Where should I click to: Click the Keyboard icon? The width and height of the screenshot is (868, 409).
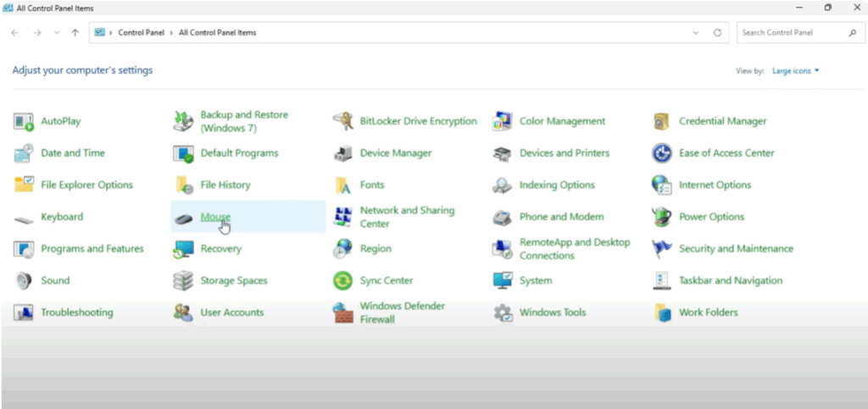pos(23,219)
